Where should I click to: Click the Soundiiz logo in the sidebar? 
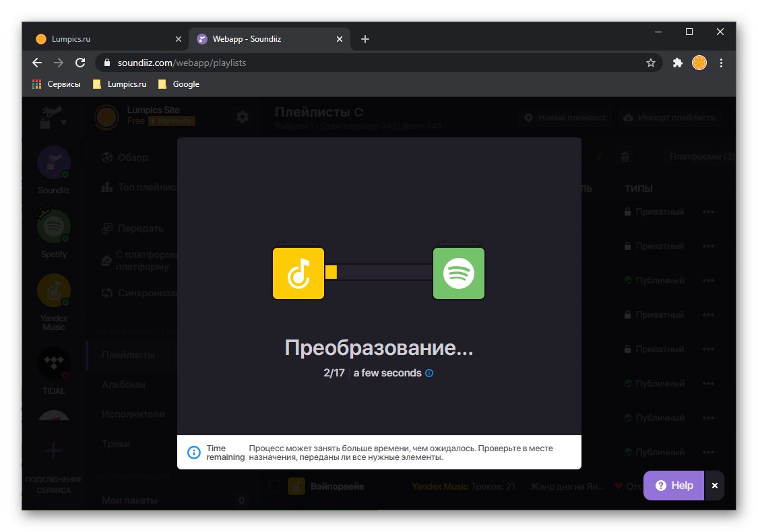click(53, 162)
